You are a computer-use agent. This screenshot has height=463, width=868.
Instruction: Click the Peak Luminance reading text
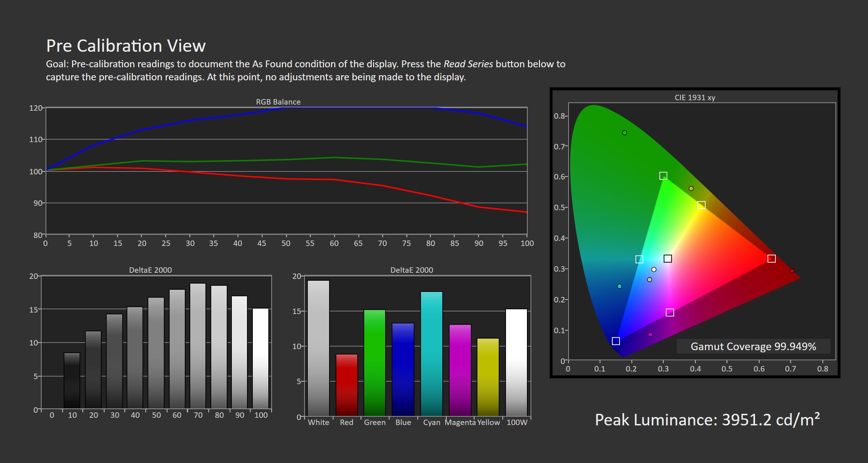tap(707, 420)
